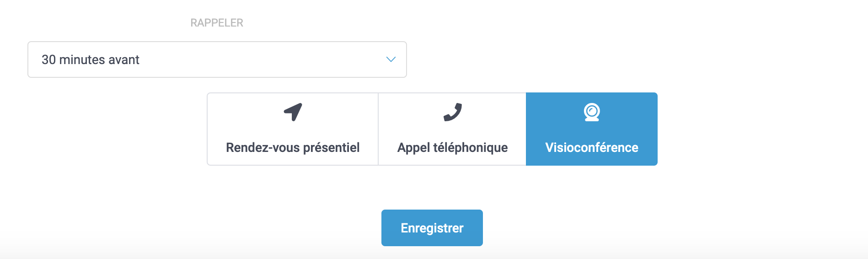Save the appointment with Enregistrer

click(x=432, y=228)
